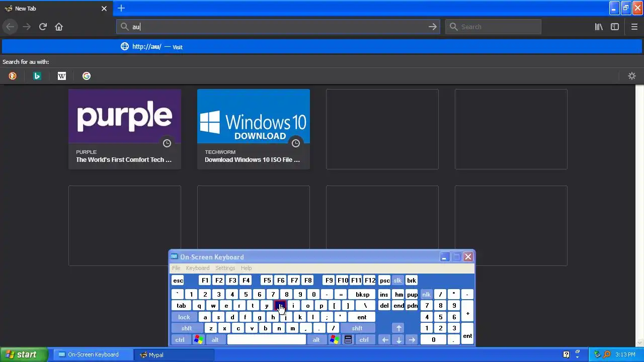Toggle the slk scroll lock key
Image resolution: width=644 pixels, height=362 pixels.
pos(397,281)
